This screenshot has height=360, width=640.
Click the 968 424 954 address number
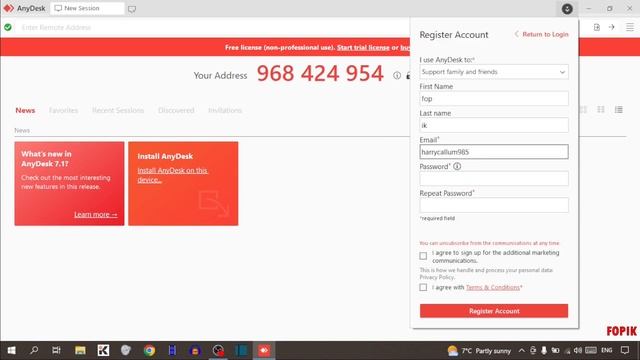(320, 73)
